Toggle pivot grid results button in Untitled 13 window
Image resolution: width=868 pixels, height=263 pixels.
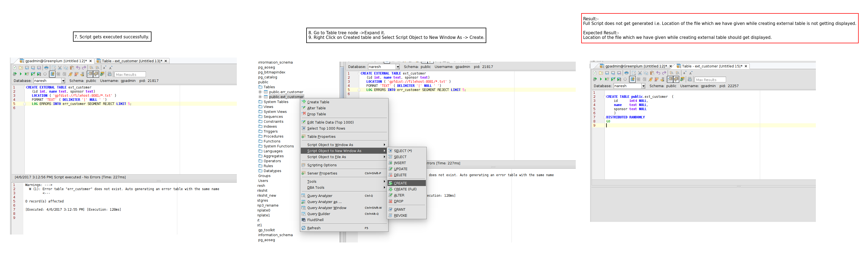[96, 74]
